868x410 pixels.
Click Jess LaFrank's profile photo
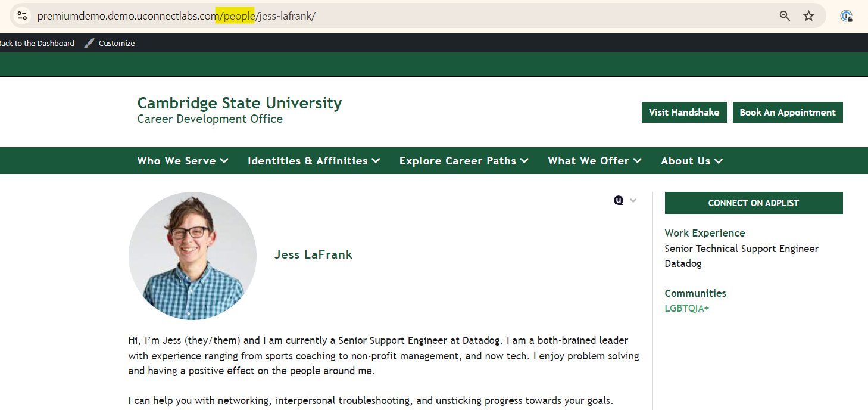192,256
